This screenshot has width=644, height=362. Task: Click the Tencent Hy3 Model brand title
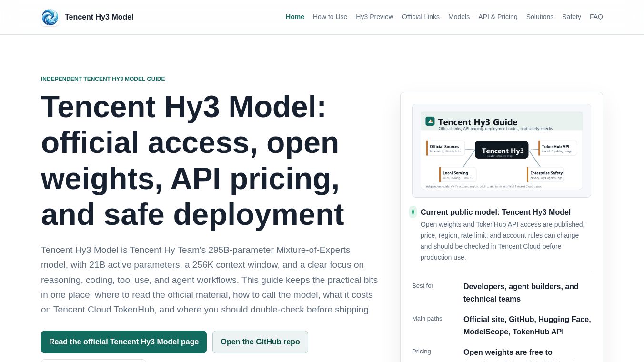99,17
